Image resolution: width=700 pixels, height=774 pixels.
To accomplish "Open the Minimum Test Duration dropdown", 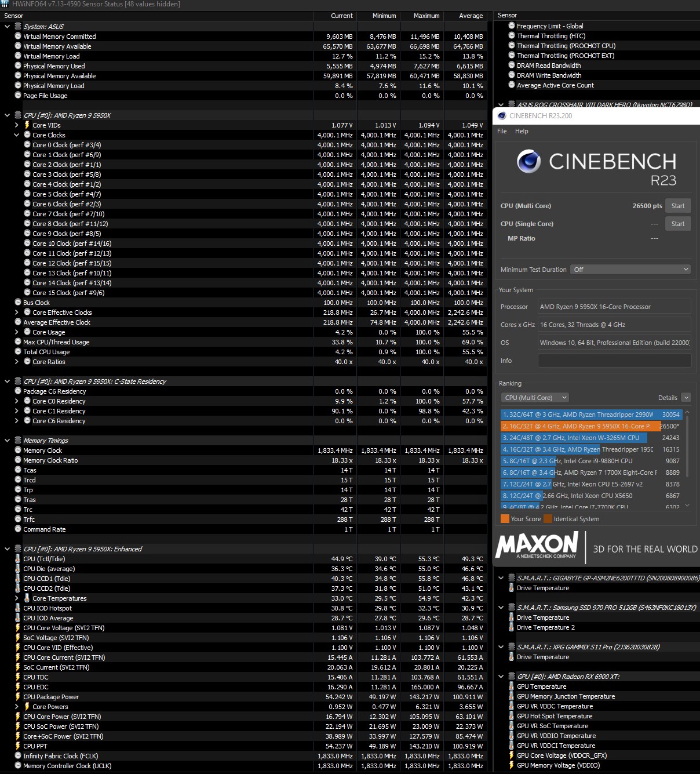I will point(630,270).
